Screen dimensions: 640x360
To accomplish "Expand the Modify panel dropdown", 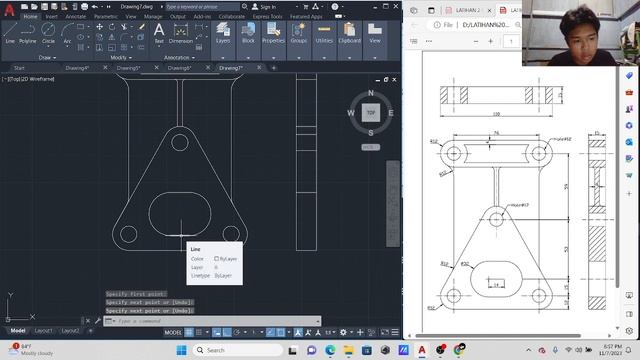I will [x=121, y=58].
